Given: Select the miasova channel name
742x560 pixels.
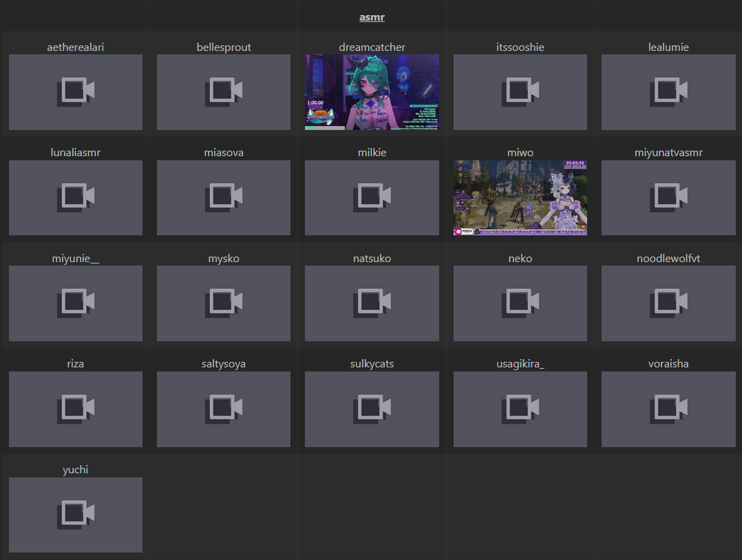Looking at the screenshot, I should (x=224, y=153).
